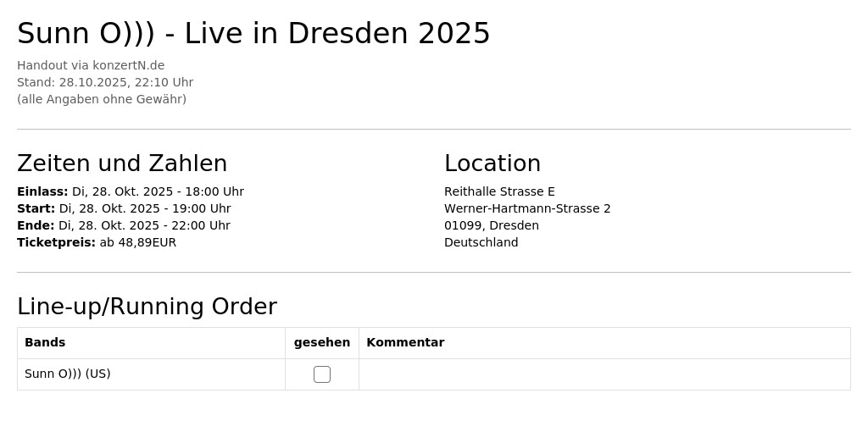Click the Ticketpreis ab 48,89EUR line

pos(97,242)
